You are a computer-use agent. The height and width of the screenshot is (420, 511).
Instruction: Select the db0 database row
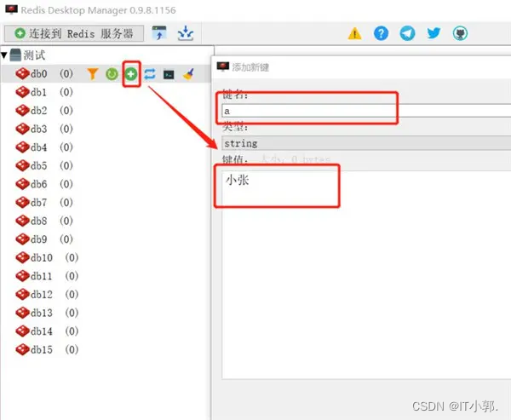(106, 74)
